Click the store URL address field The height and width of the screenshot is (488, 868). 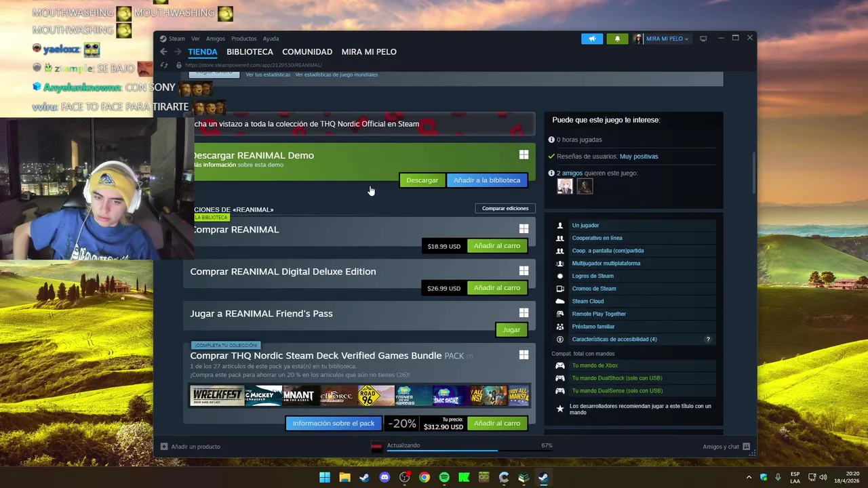(254, 65)
